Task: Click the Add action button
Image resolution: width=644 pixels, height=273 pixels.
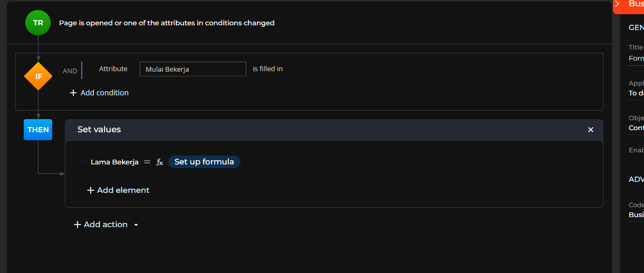Action: click(x=101, y=225)
